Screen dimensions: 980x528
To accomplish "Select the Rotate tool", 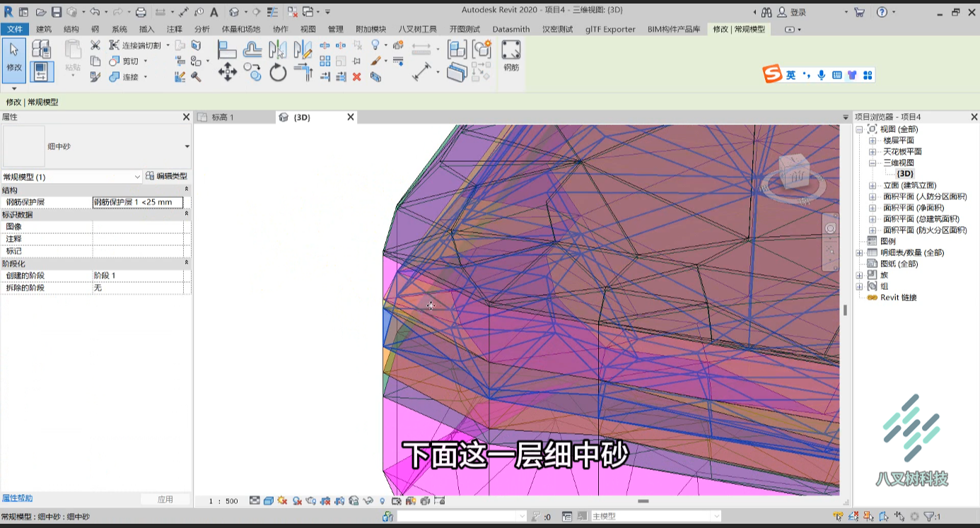I will 278,72.
